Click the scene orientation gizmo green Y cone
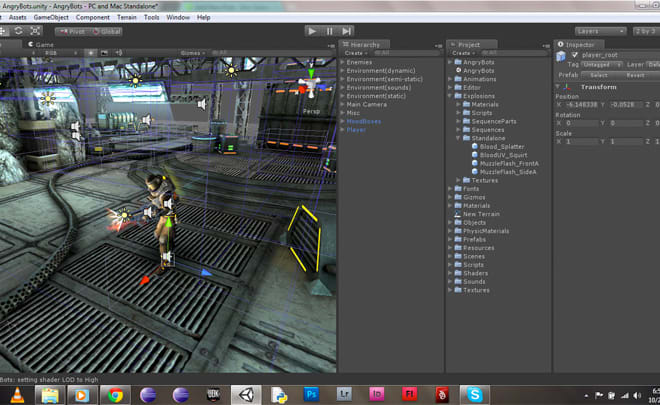Image resolution: width=660 pixels, height=405 pixels. pos(311,73)
